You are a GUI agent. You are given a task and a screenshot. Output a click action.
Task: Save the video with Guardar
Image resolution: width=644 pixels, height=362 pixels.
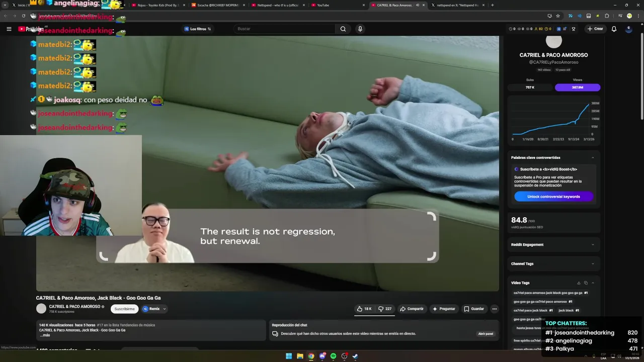[474, 309]
